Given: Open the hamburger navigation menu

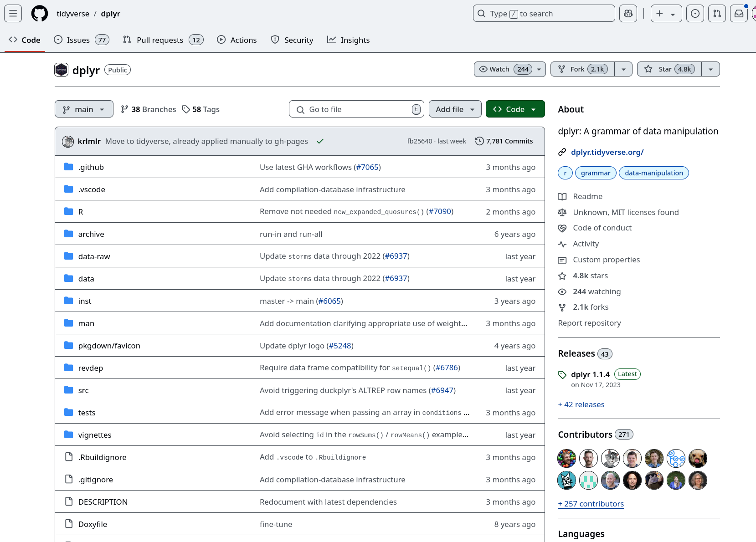Looking at the screenshot, I should pos(13,14).
